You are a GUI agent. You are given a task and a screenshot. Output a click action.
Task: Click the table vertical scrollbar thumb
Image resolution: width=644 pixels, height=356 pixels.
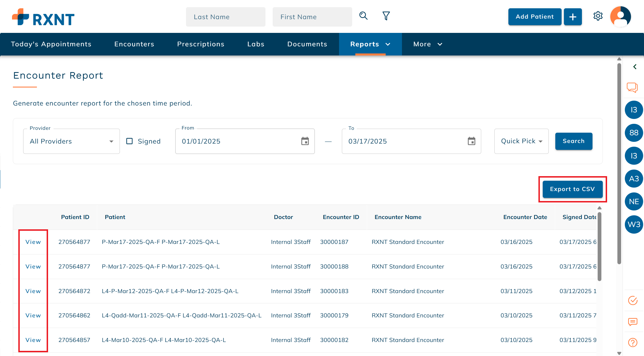click(599, 246)
